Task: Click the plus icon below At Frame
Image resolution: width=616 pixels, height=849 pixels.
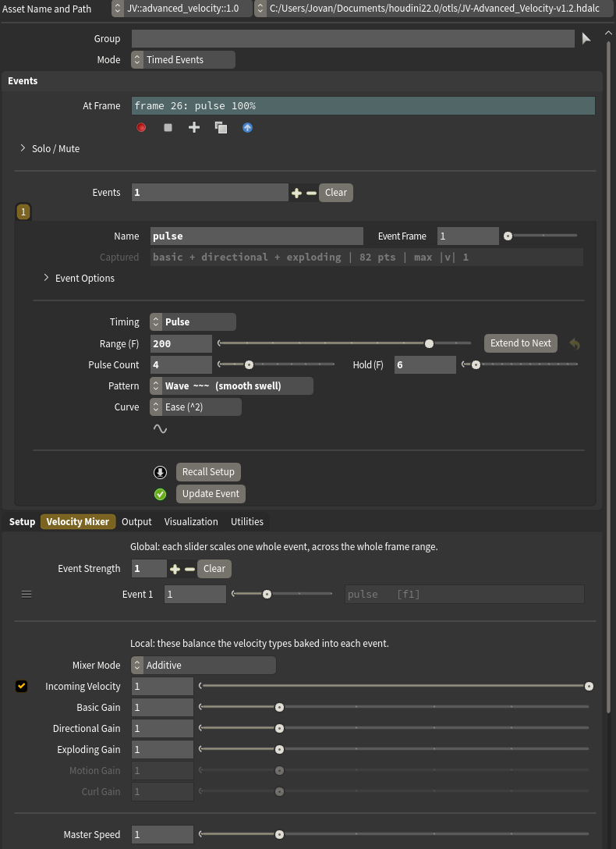Action: pos(194,127)
